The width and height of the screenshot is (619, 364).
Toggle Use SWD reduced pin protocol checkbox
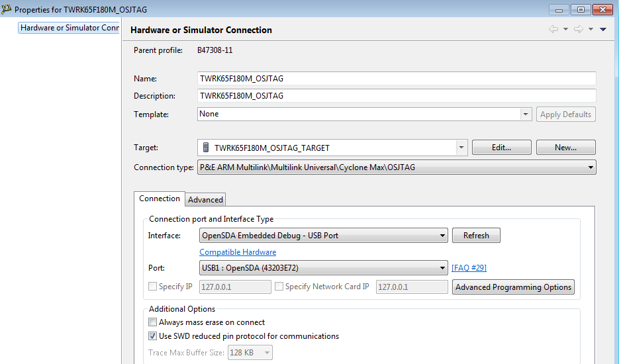(153, 336)
